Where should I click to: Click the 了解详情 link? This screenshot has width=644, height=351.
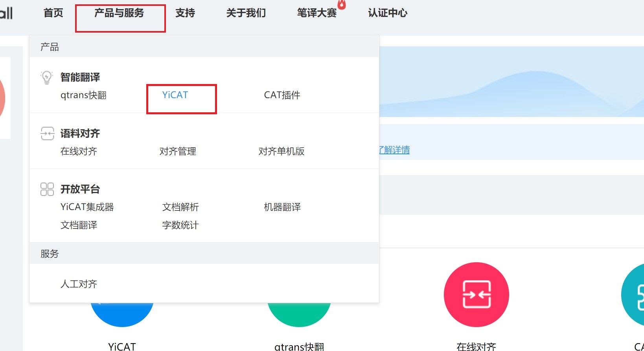pyautogui.click(x=394, y=150)
